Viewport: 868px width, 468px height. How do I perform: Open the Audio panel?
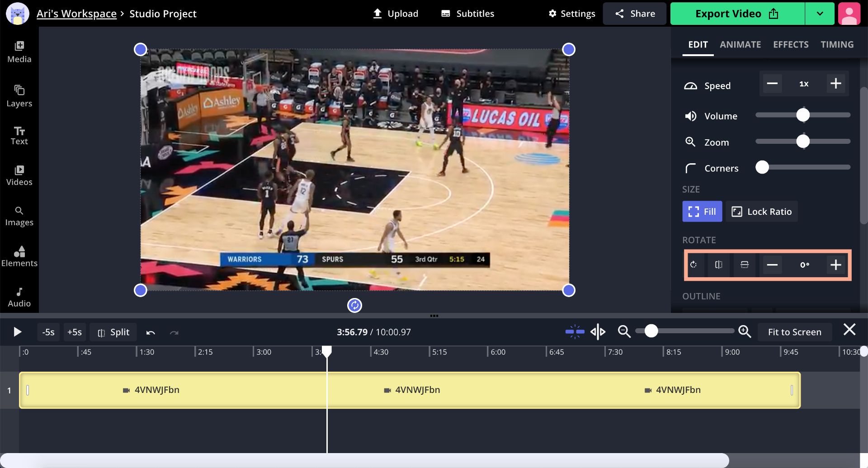click(x=19, y=297)
